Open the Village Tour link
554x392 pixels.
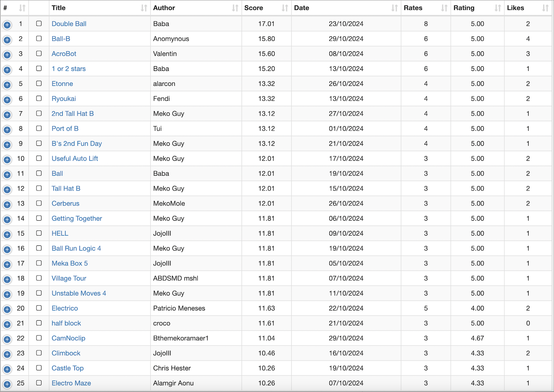(x=69, y=278)
